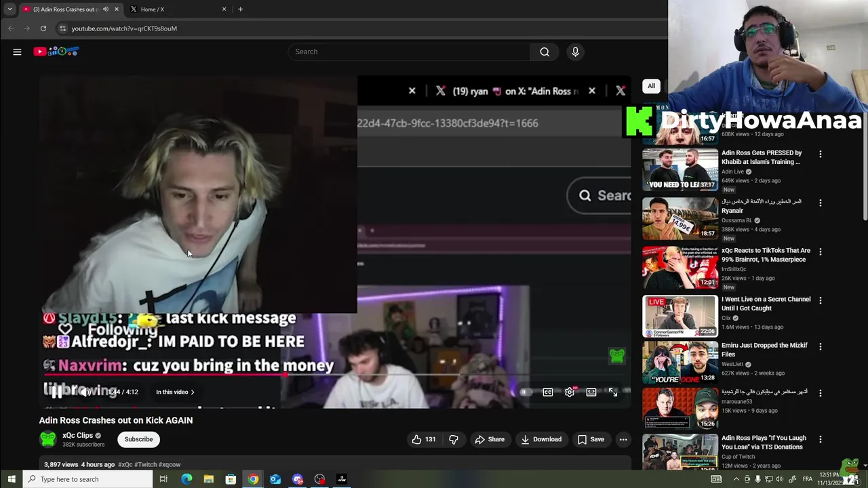Adjust system volume from tray speaker

pos(778,479)
